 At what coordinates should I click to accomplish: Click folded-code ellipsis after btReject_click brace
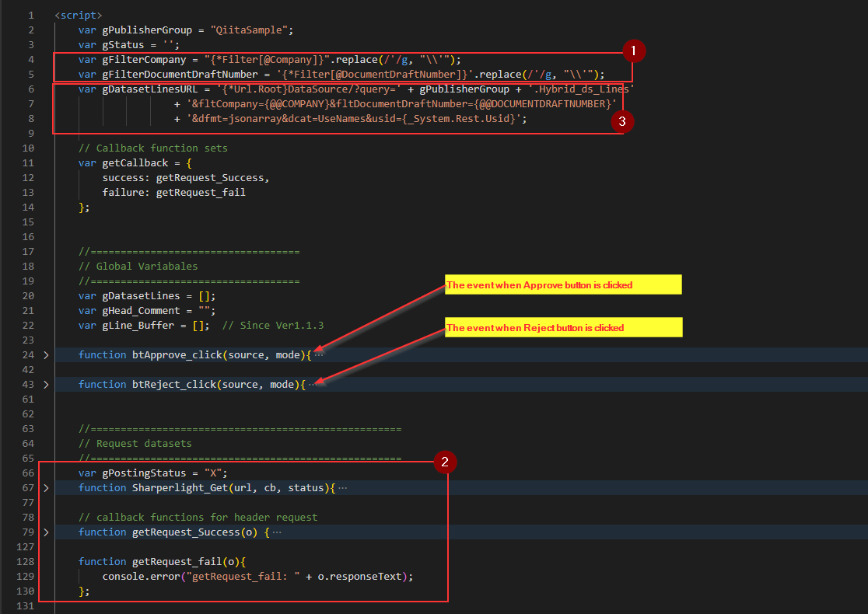[x=313, y=385]
